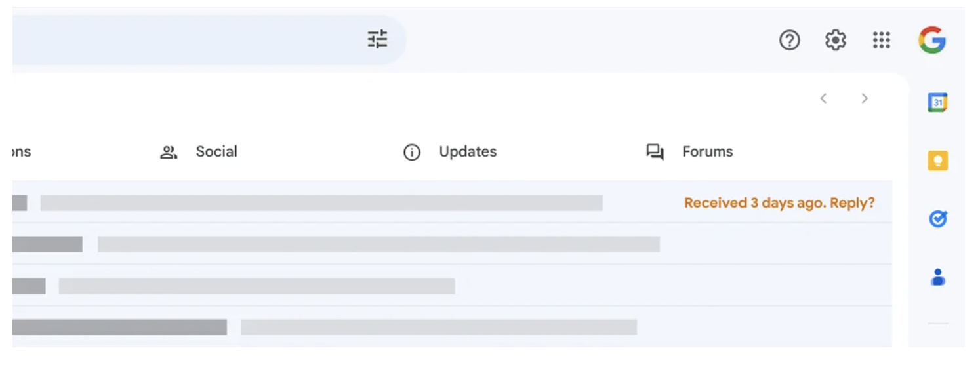
Task: Go to older emails with right chevron
Action: [865, 98]
